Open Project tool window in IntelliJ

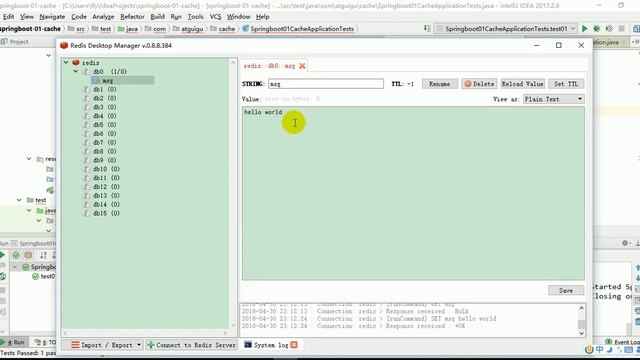tap(15, 42)
